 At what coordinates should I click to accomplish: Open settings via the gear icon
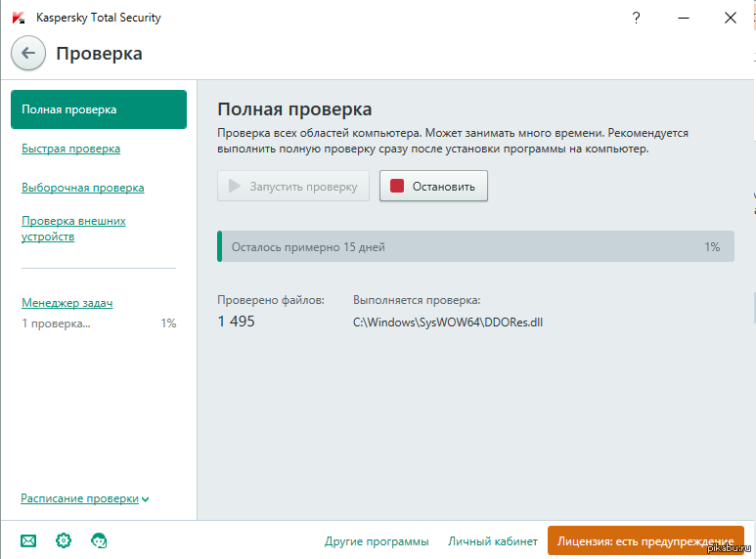coord(64,540)
